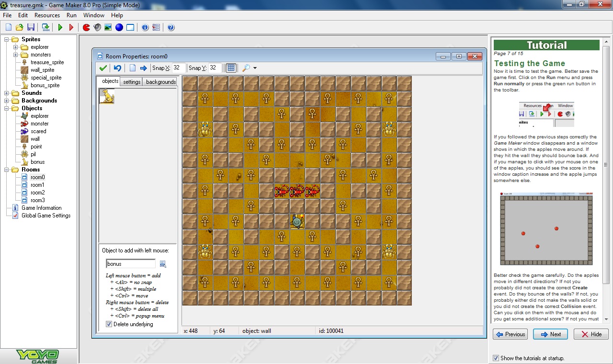This screenshot has width=613, height=364.
Task: Expand the explorer sprites folder
Action: 15,47
